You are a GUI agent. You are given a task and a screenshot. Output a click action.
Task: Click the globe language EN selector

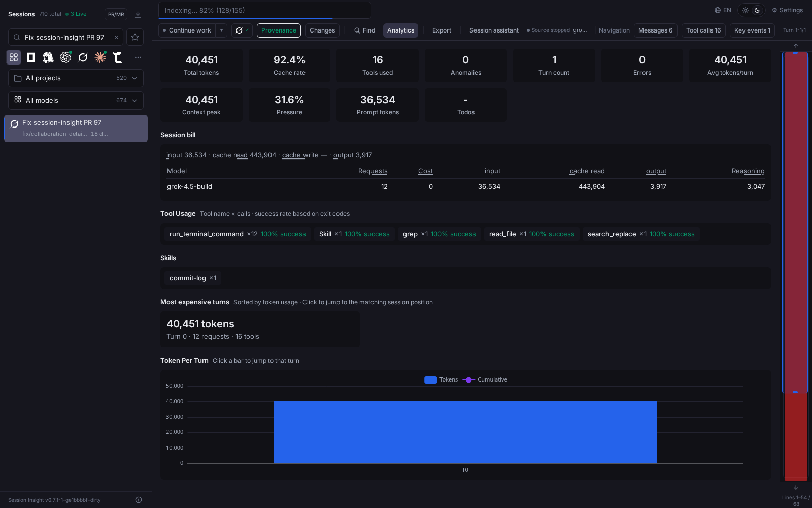pyautogui.click(x=723, y=10)
